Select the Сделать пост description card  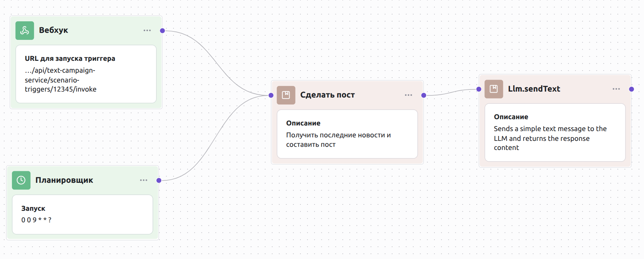(347, 134)
